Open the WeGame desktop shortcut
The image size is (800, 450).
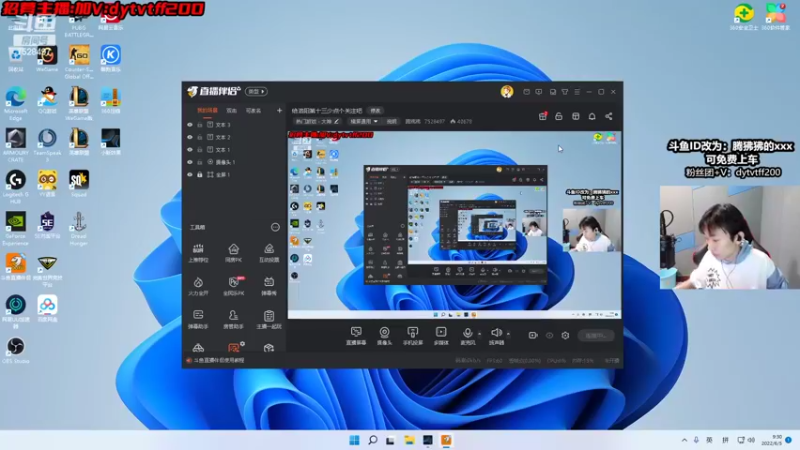coord(47,58)
